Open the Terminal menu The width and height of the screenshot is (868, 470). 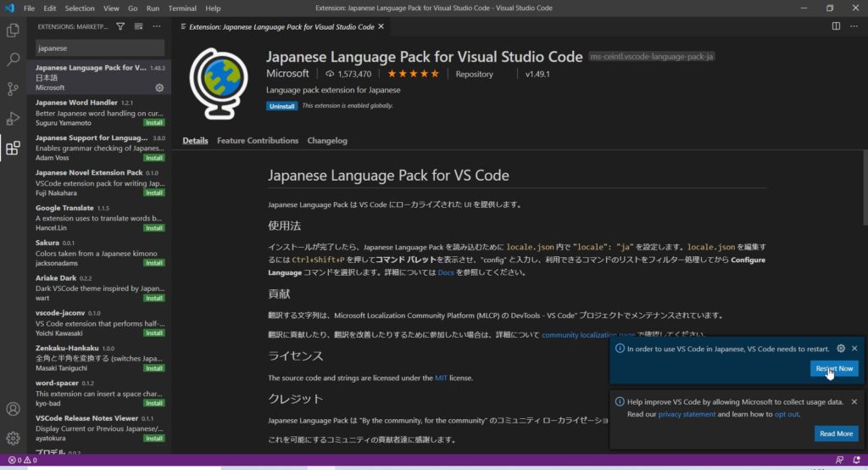(182, 8)
